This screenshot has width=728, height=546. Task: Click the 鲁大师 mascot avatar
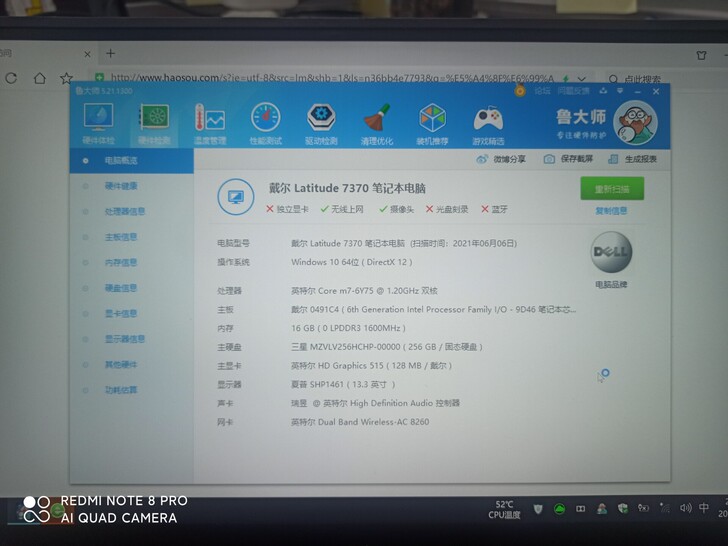pos(635,123)
